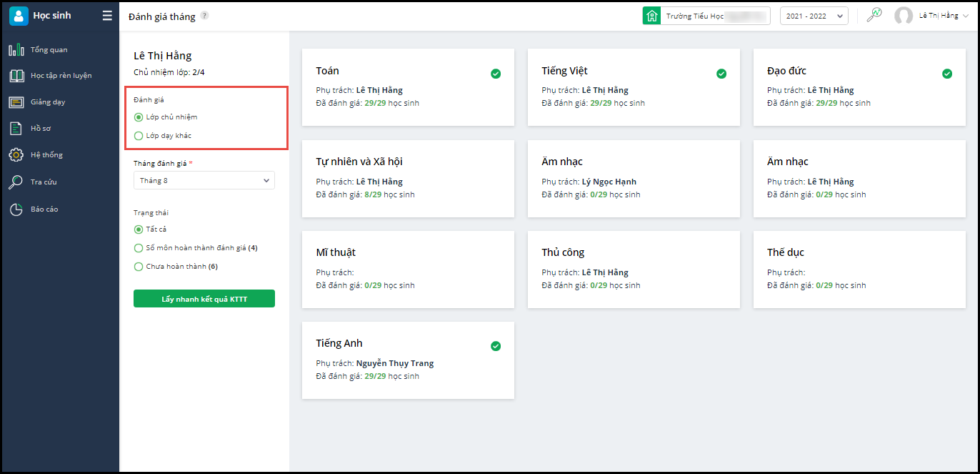
Task: Open the Tổng quan chart icon
Action: coord(16,50)
